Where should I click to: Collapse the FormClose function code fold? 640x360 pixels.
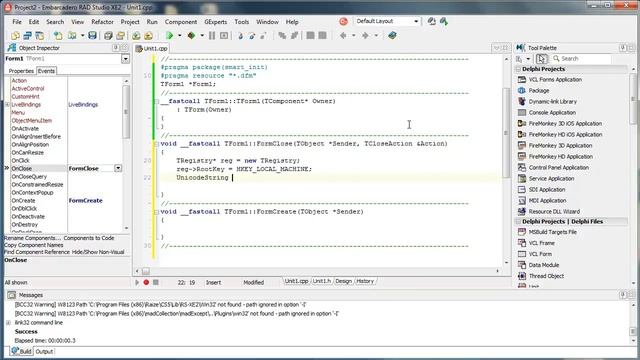coord(156,144)
